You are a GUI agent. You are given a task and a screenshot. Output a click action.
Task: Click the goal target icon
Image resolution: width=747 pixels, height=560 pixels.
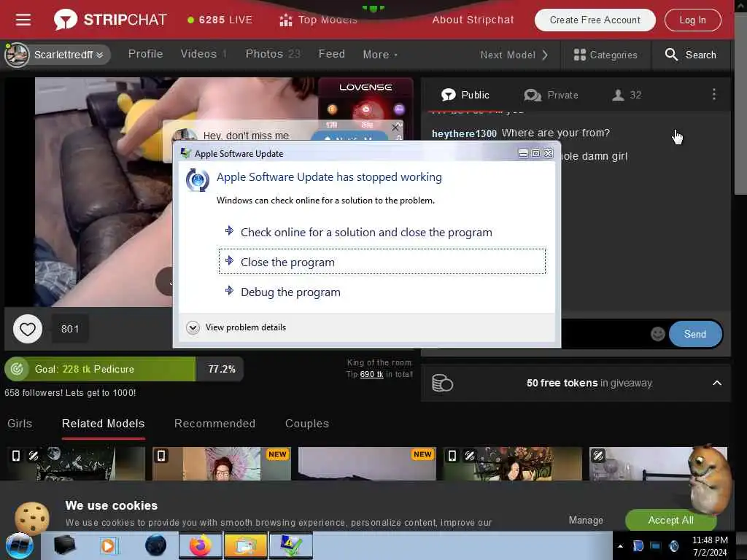[17, 369]
